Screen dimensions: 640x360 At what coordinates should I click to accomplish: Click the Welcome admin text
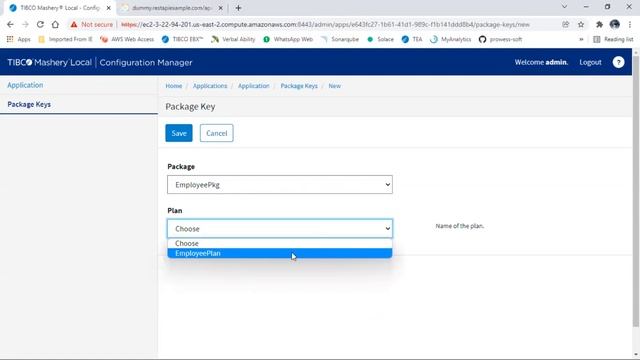click(541, 62)
